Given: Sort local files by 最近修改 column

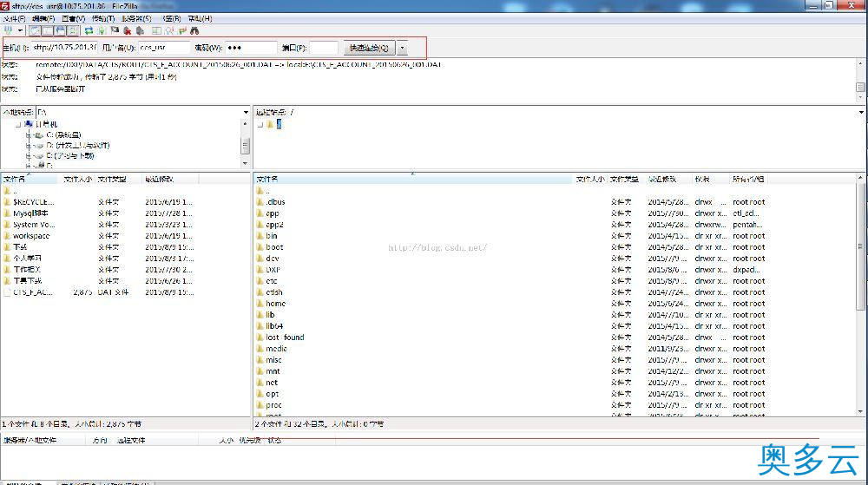Looking at the screenshot, I should click(170, 180).
